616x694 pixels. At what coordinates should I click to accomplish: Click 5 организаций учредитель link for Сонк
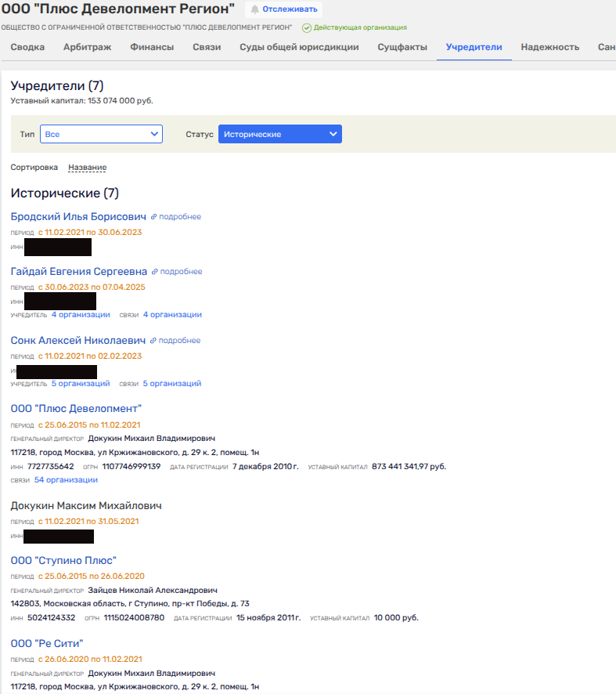tap(81, 384)
